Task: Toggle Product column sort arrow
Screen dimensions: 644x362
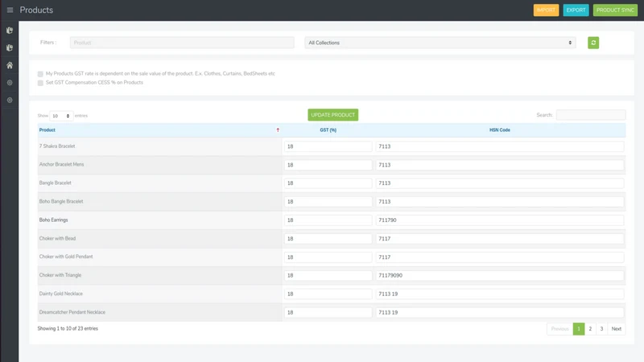Action: (278, 130)
